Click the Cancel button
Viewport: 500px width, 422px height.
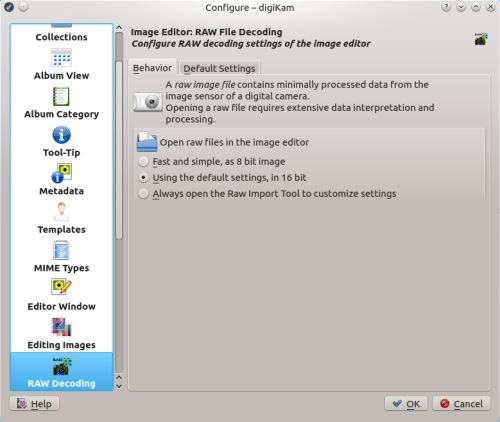tap(461, 404)
